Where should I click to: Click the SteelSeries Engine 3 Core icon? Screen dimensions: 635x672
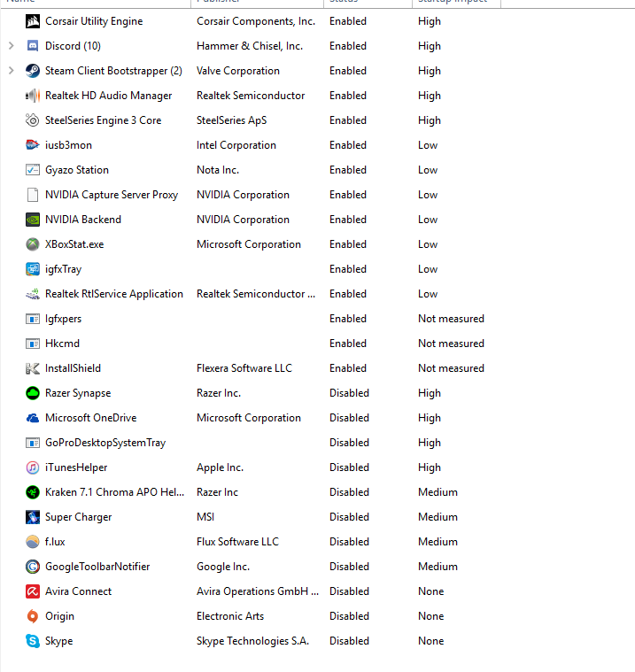tap(33, 120)
